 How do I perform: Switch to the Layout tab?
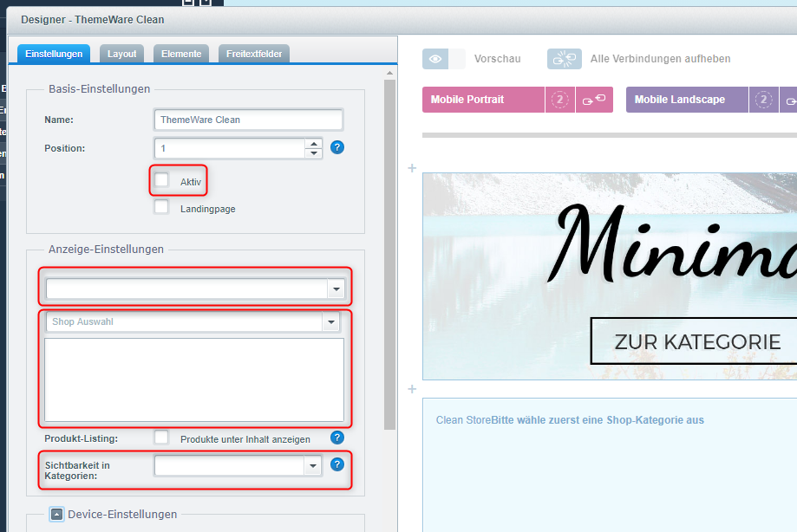(121, 53)
